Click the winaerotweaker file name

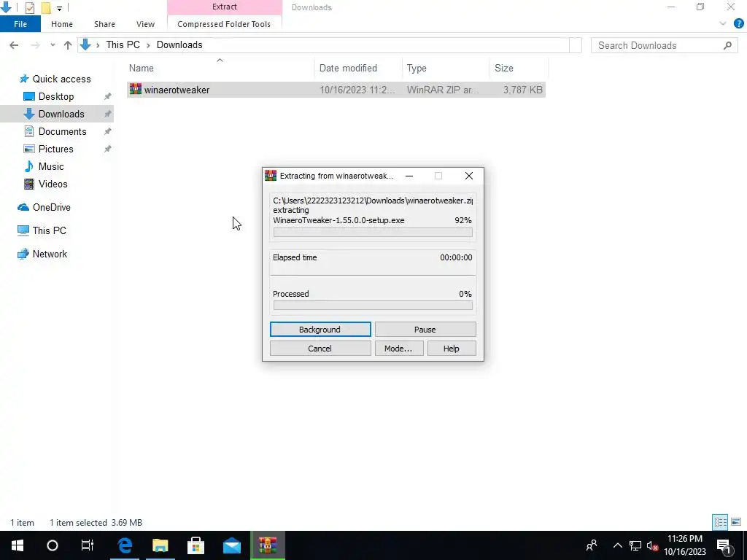[x=177, y=90]
